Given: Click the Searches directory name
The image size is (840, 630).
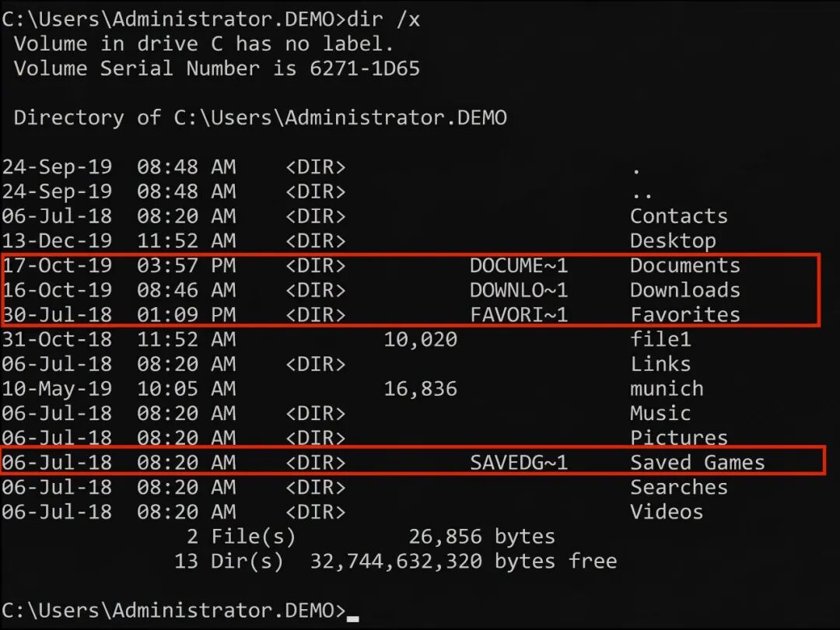Looking at the screenshot, I should coord(679,488).
